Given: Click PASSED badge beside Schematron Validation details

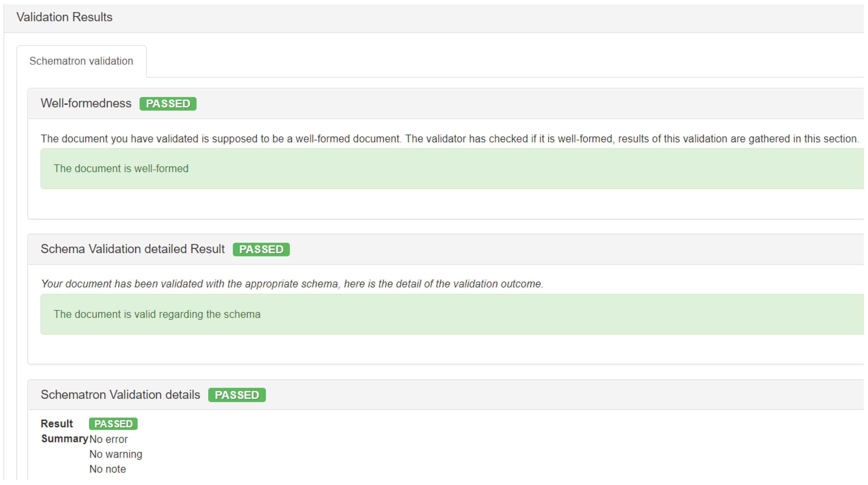Looking at the screenshot, I should pos(237,395).
